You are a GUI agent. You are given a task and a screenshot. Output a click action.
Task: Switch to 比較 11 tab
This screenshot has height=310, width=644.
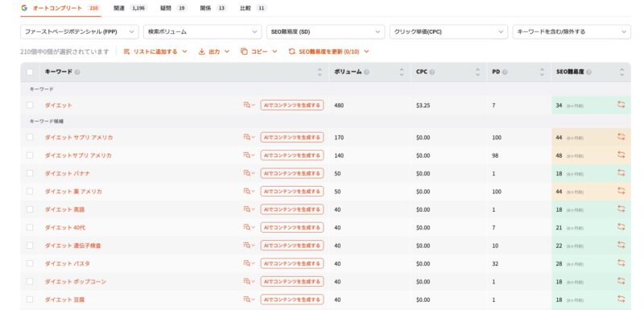click(254, 8)
